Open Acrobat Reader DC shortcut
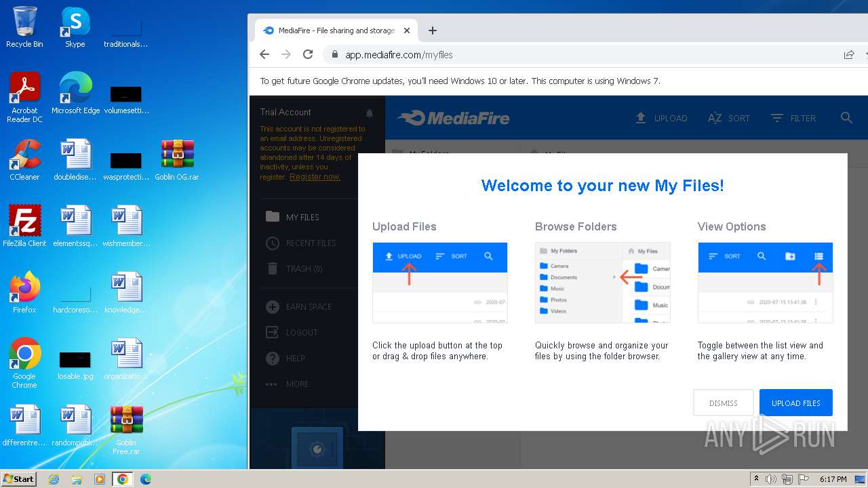The width and height of the screenshot is (868, 488). pyautogui.click(x=24, y=97)
